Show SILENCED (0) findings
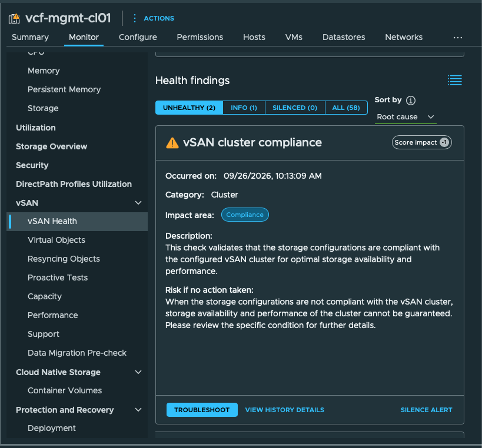 [x=295, y=108]
